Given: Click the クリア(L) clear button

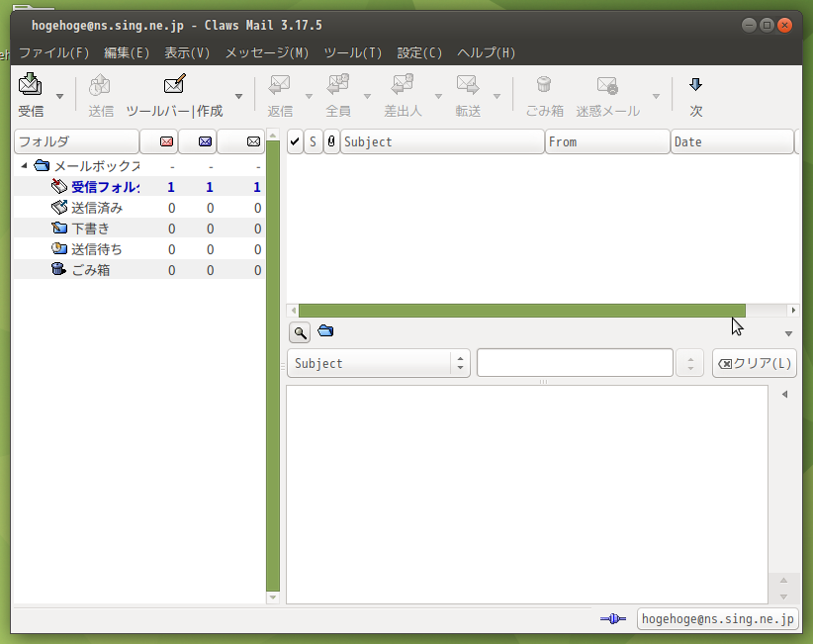Looking at the screenshot, I should (x=755, y=363).
